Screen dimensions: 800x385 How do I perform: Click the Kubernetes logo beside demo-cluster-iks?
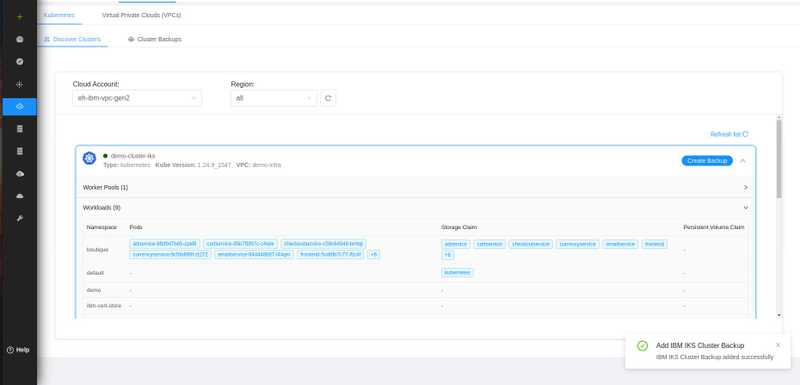tap(89, 159)
